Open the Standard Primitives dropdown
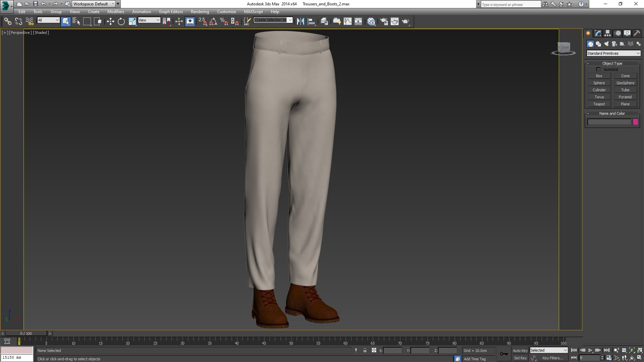 (x=613, y=53)
